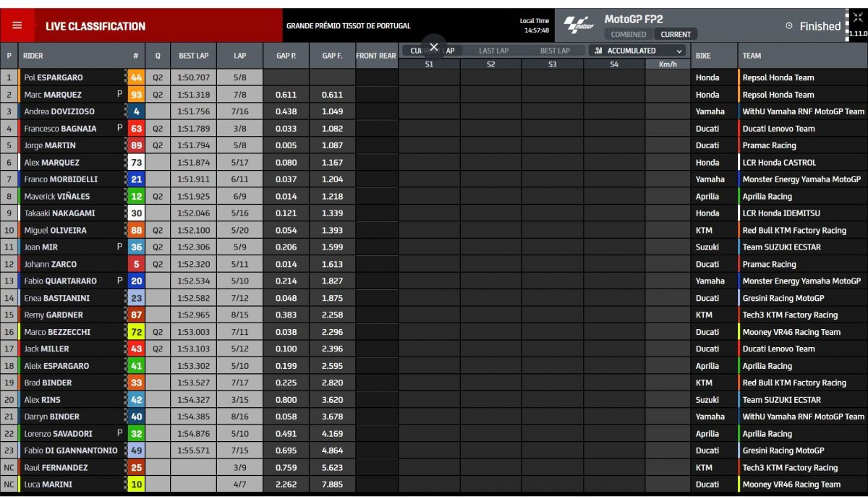The height and width of the screenshot is (499, 868).
Task: Select rider Darryn BINDER
Action: (52, 417)
